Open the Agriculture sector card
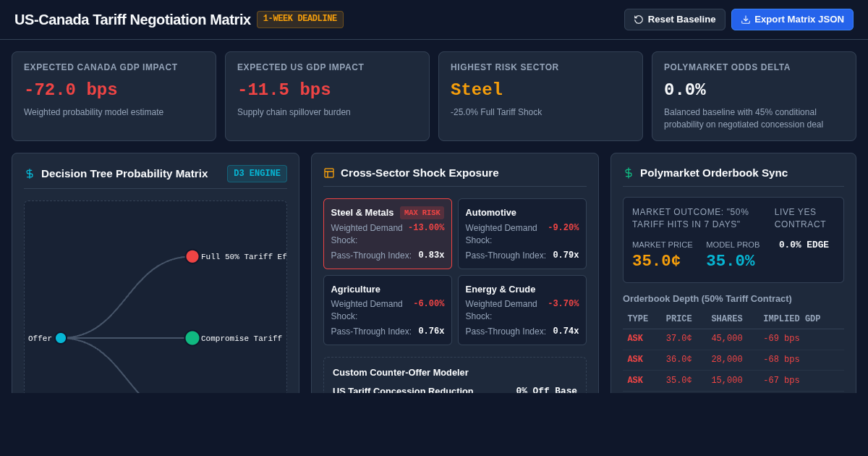The width and height of the screenshot is (868, 456). click(x=388, y=310)
